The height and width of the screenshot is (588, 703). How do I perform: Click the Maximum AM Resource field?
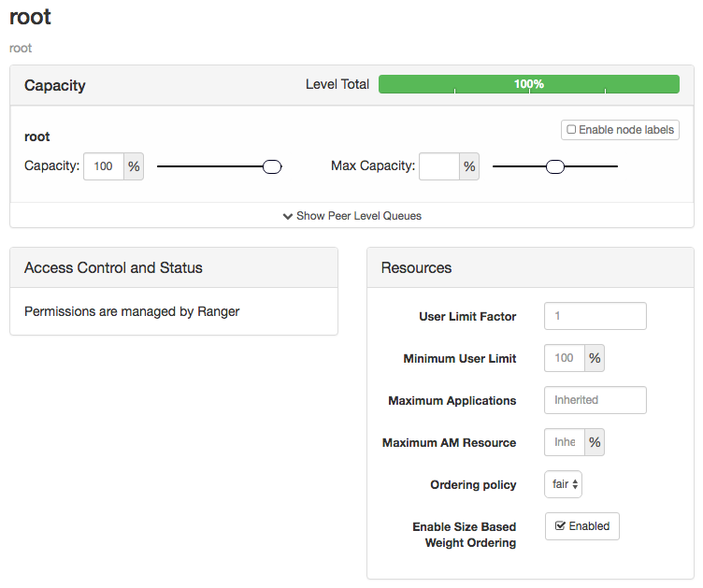point(565,442)
